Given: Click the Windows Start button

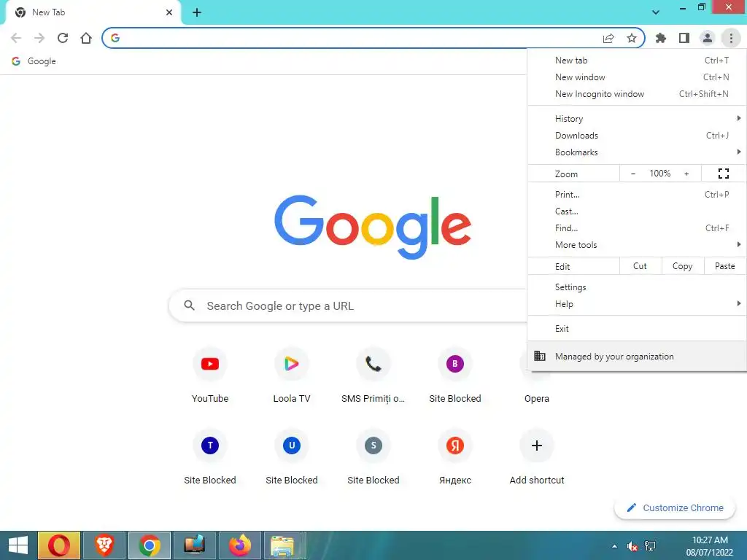Looking at the screenshot, I should coord(18,545).
